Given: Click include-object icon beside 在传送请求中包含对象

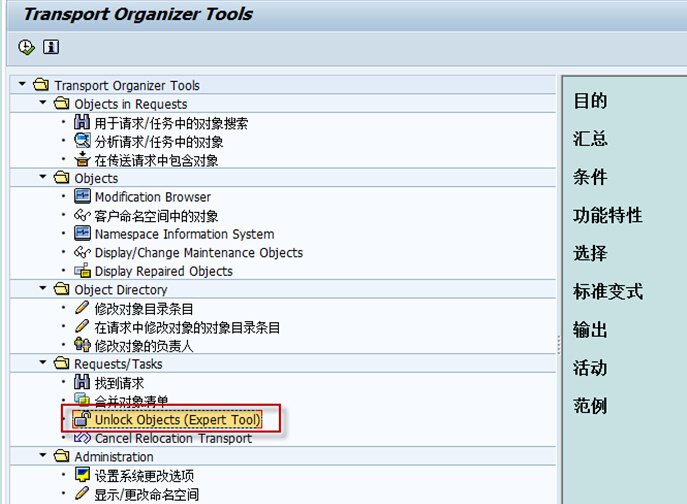Looking at the screenshot, I should pos(82,159).
